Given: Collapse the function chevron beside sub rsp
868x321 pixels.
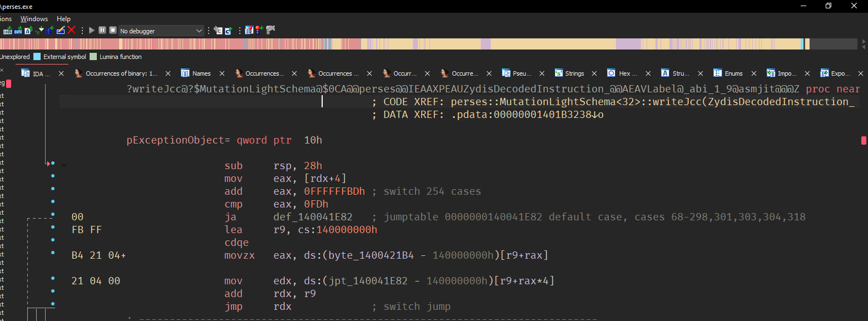Looking at the screenshot, I should click(64, 165).
